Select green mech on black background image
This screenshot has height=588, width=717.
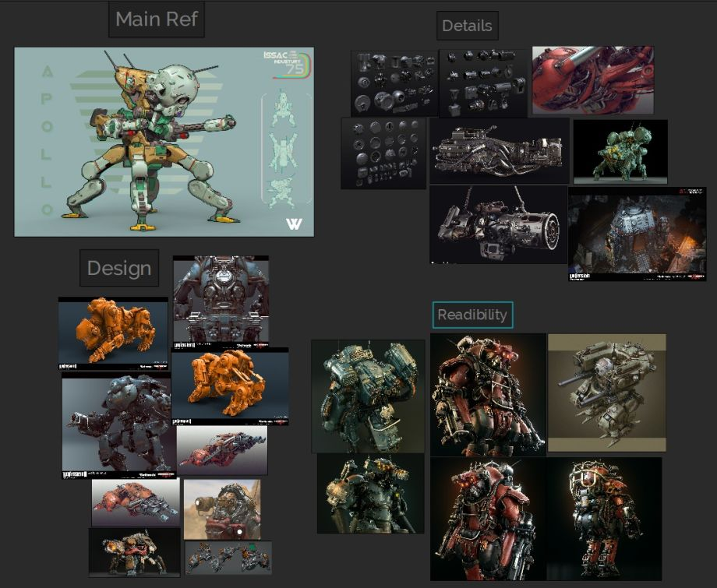tap(620, 152)
